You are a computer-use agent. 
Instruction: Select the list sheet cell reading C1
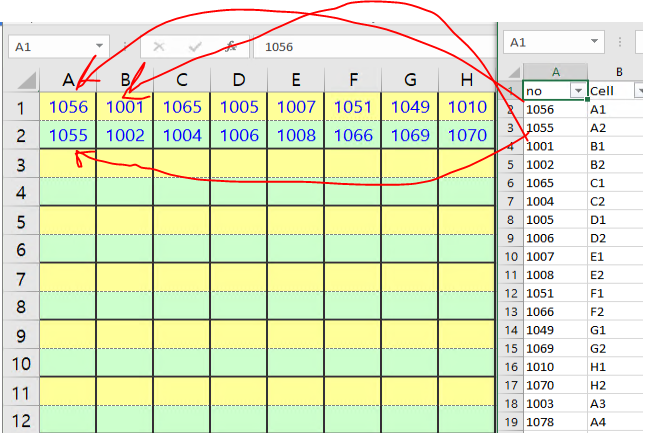click(x=616, y=183)
